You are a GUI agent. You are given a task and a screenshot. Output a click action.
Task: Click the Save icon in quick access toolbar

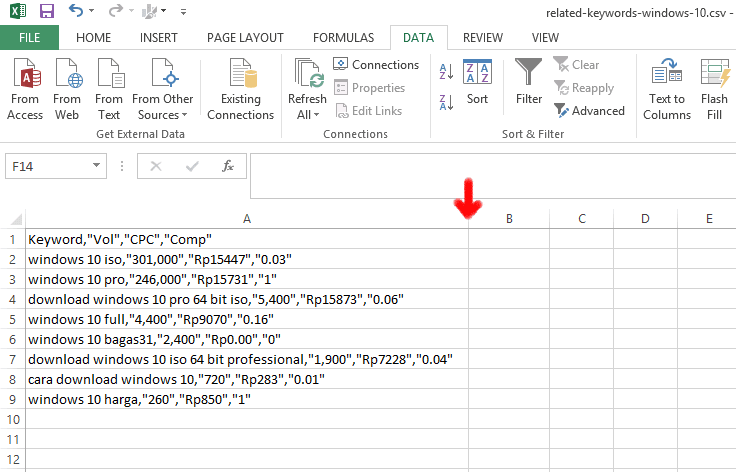tap(46, 11)
